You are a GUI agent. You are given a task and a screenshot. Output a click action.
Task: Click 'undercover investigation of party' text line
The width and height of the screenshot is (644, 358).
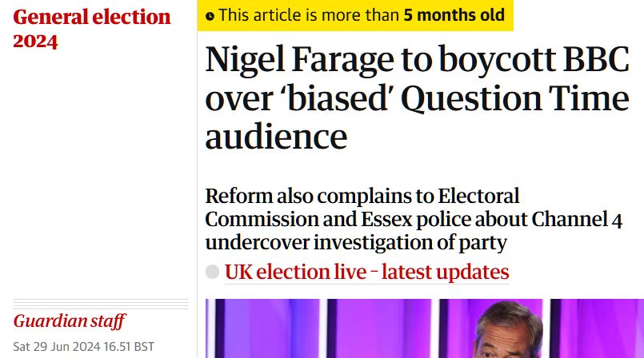point(356,242)
